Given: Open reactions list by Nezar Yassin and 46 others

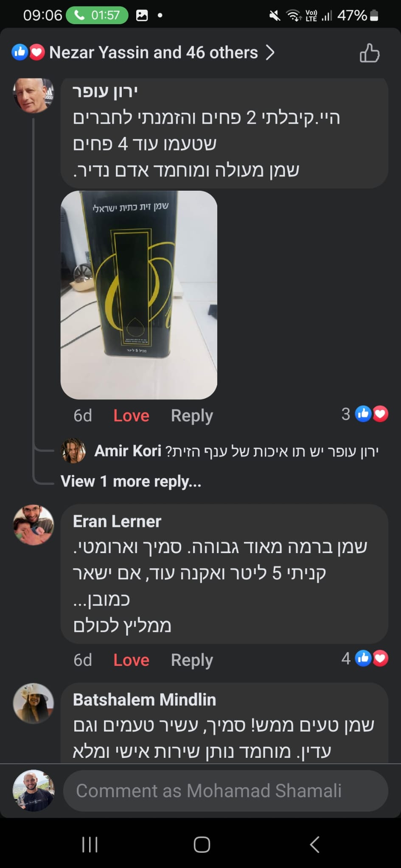Looking at the screenshot, I should click(154, 53).
